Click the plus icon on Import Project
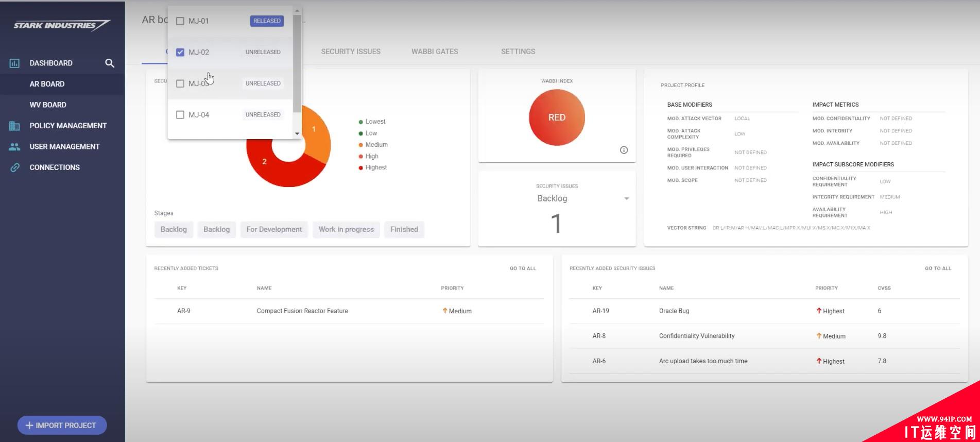Image resolution: width=980 pixels, height=442 pixels. (x=29, y=426)
